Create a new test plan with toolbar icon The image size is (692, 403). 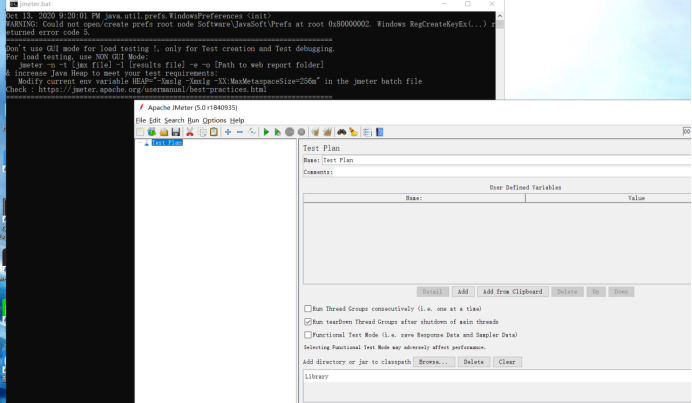pos(140,132)
